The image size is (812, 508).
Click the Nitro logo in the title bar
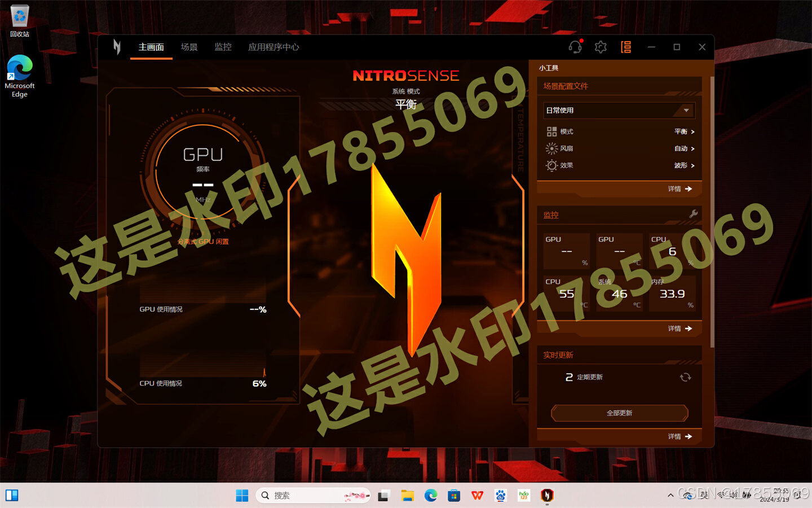click(x=117, y=47)
